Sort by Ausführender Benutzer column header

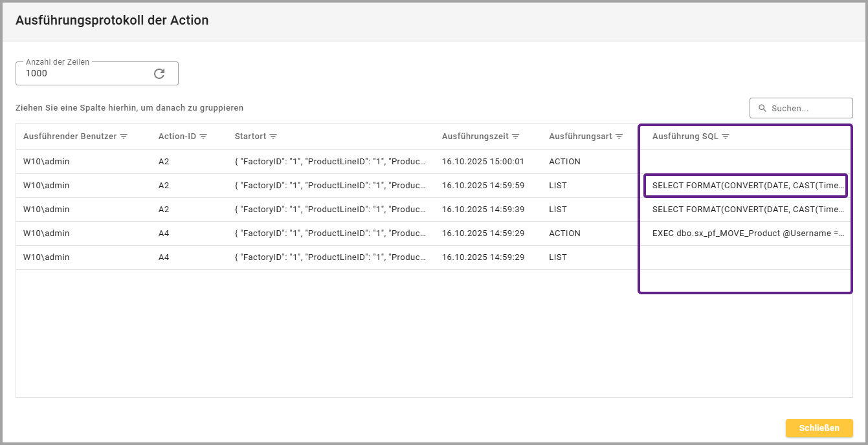coord(70,136)
